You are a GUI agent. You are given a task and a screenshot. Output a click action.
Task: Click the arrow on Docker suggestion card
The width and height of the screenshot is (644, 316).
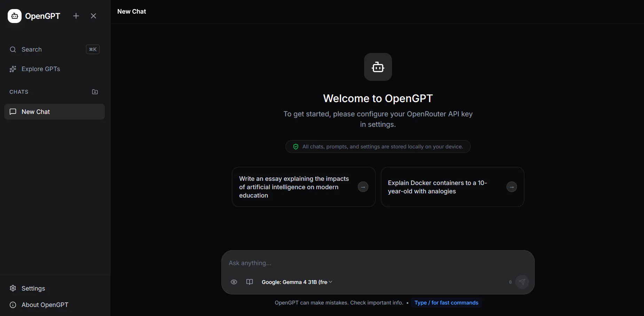point(512,187)
